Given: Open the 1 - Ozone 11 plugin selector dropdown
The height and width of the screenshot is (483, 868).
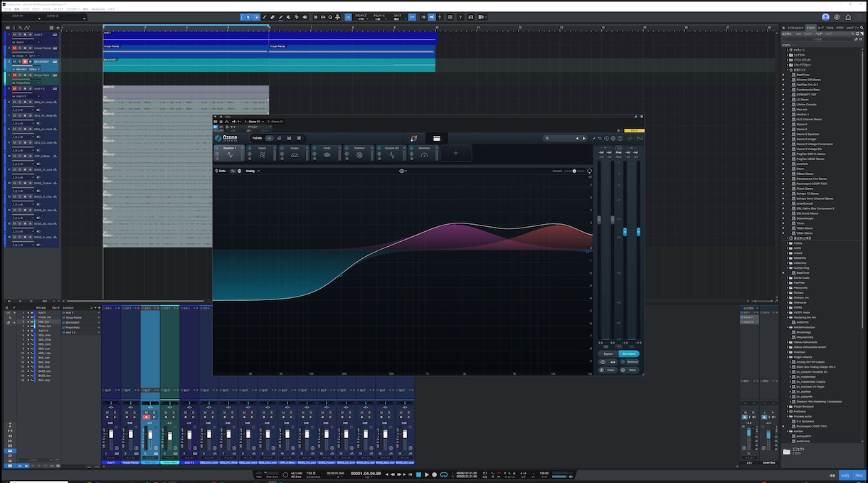Looking at the screenshot, I should click(x=253, y=122).
